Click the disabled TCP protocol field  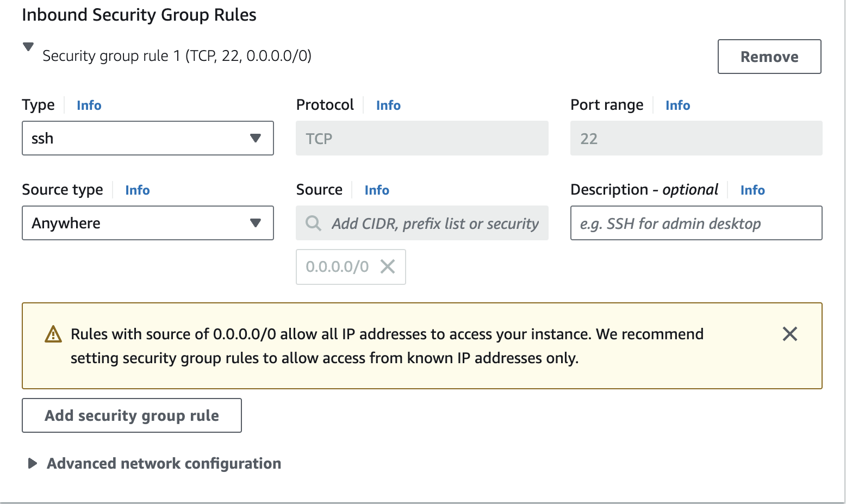421,138
